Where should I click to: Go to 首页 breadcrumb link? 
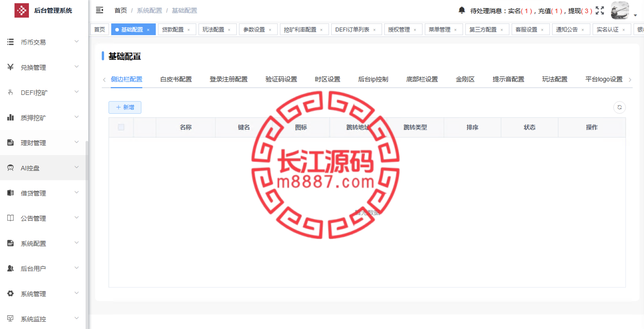121,11
